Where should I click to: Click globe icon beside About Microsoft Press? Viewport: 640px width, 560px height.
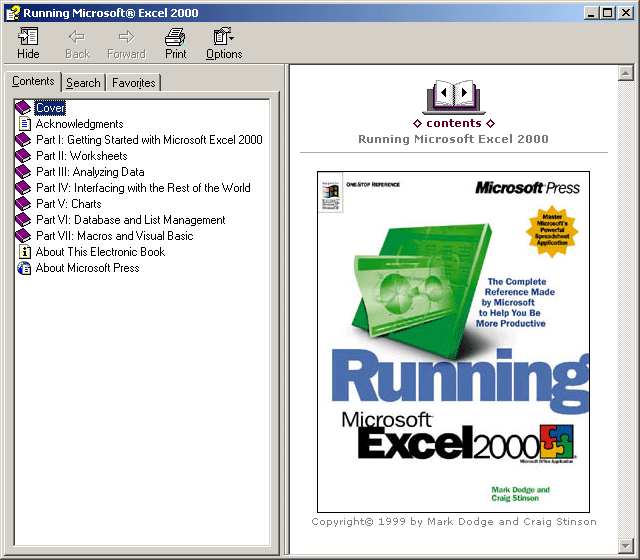[x=24, y=268]
